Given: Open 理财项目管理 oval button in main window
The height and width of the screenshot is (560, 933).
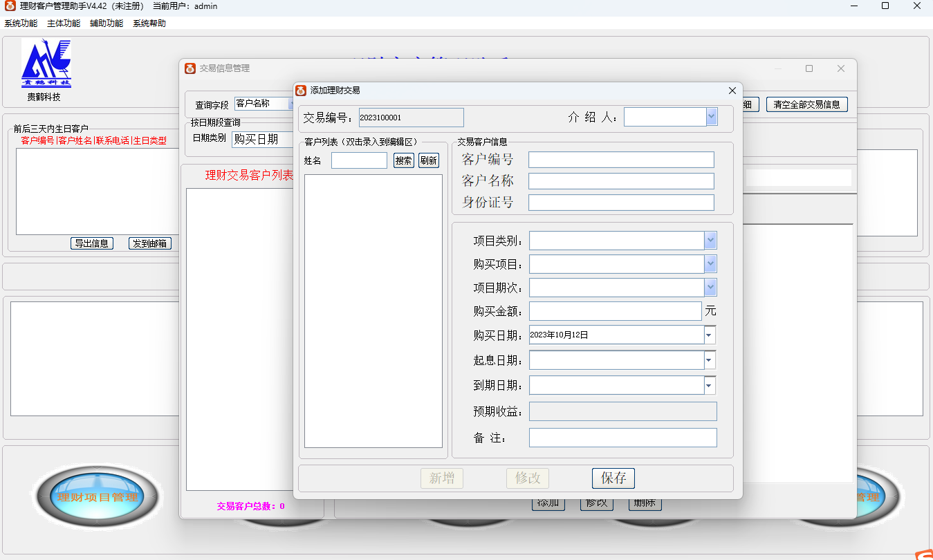Looking at the screenshot, I should [97, 497].
